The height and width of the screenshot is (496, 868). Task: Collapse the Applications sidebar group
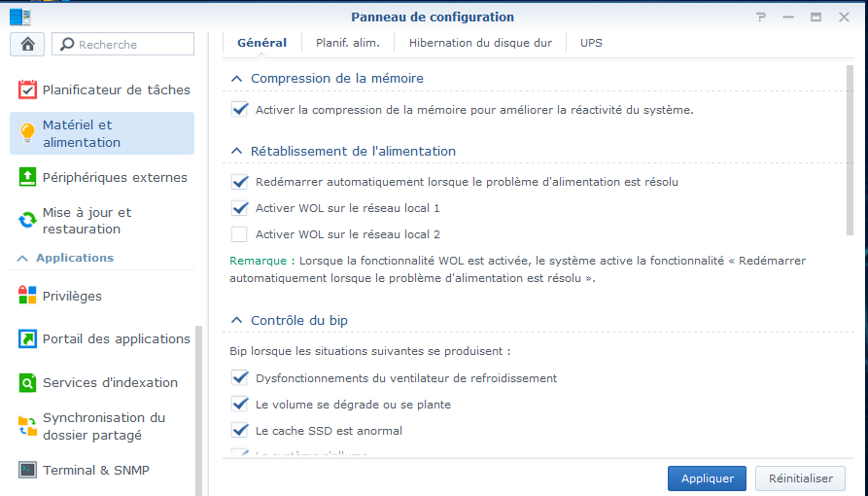(x=22, y=259)
